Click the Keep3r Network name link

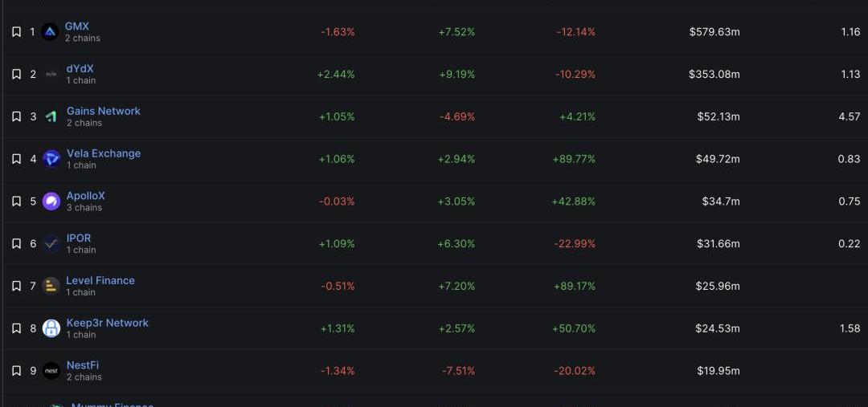point(107,323)
